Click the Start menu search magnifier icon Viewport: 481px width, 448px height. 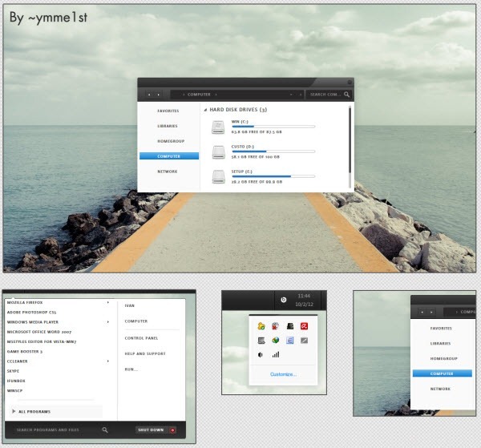(105, 430)
